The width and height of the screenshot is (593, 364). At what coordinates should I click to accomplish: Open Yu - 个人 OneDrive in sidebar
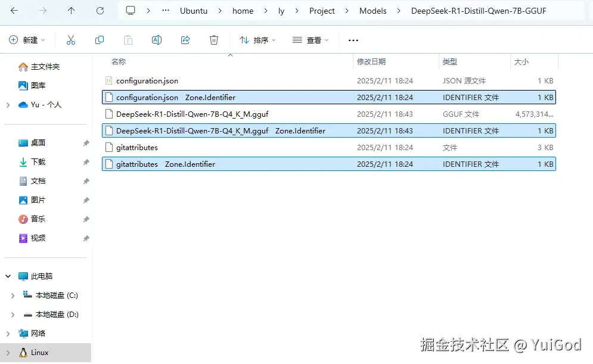[40, 104]
